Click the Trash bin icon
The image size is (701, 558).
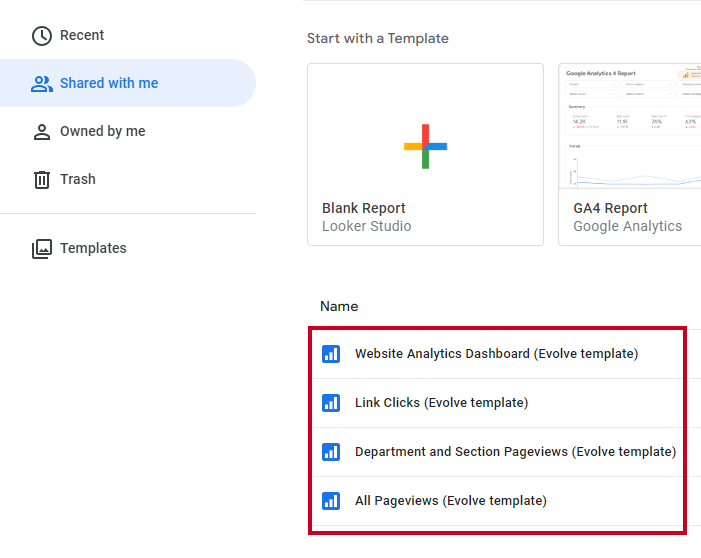[x=42, y=180]
